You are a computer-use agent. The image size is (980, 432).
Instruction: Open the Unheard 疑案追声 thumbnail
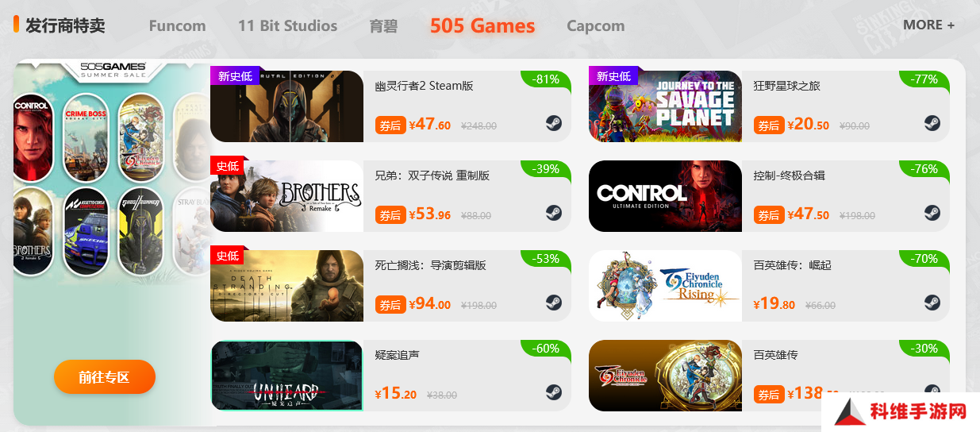(x=286, y=376)
